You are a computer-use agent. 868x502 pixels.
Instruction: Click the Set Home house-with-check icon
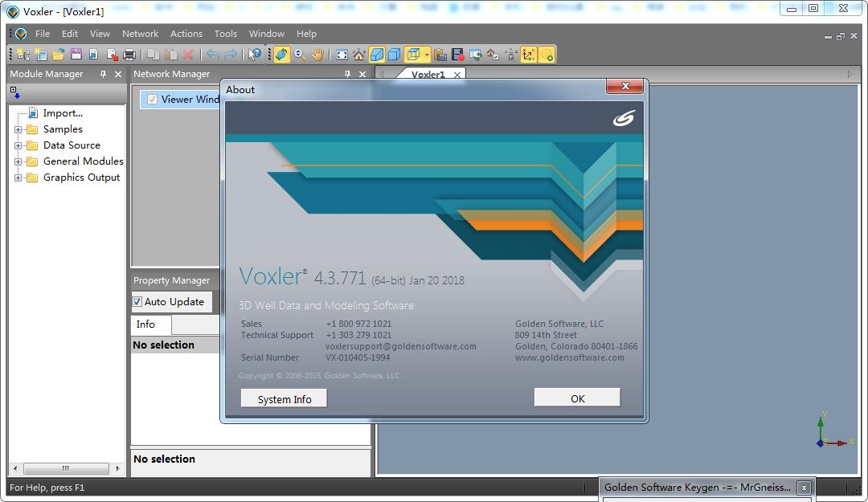[x=493, y=55]
